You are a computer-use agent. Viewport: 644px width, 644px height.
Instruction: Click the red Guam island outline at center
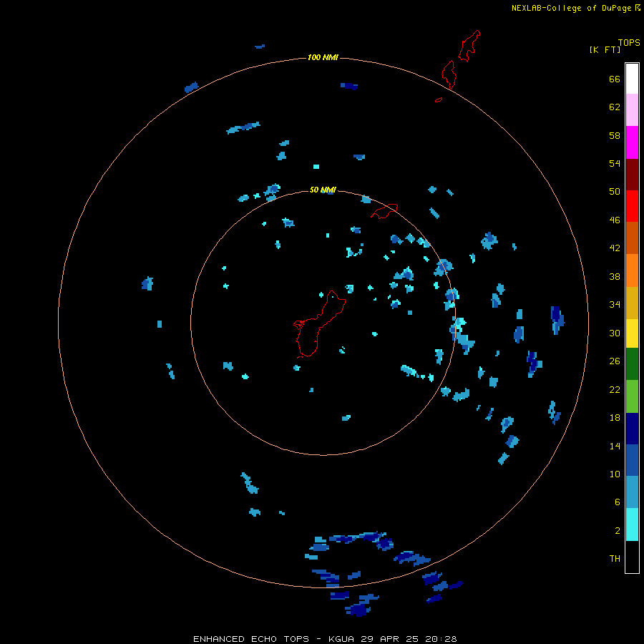click(320, 324)
